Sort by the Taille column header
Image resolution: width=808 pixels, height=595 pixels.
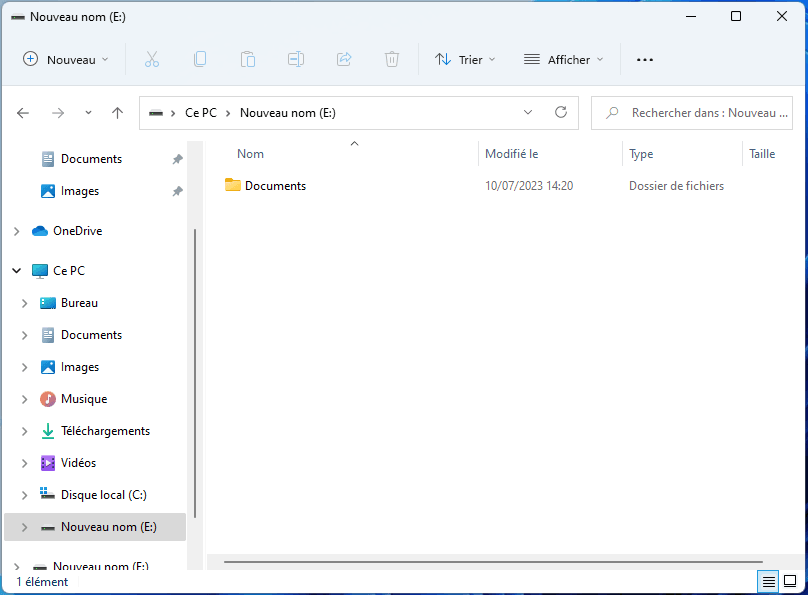762,154
